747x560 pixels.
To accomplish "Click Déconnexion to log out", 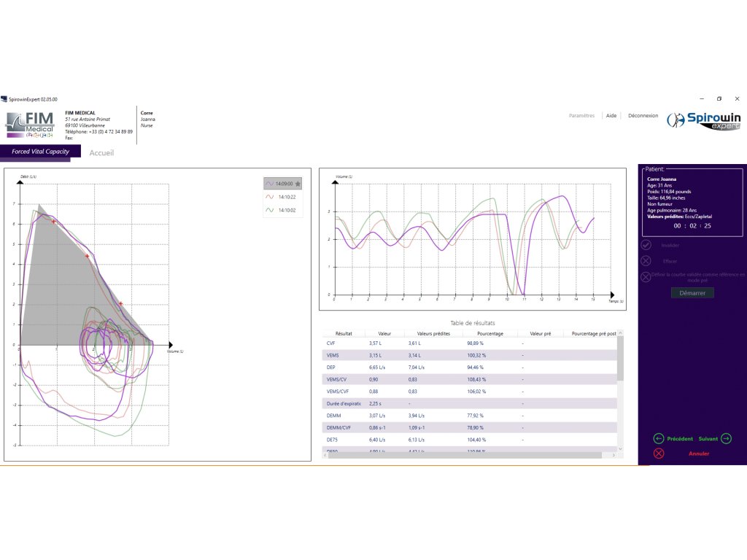I will coord(643,116).
